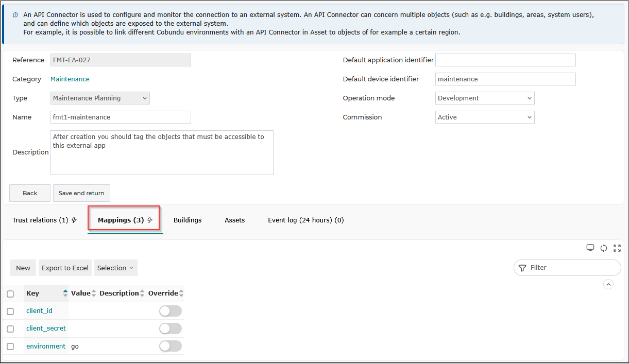Image resolution: width=629 pixels, height=364 pixels.
Task: Enable Override toggle for client_id
Action: (x=171, y=311)
